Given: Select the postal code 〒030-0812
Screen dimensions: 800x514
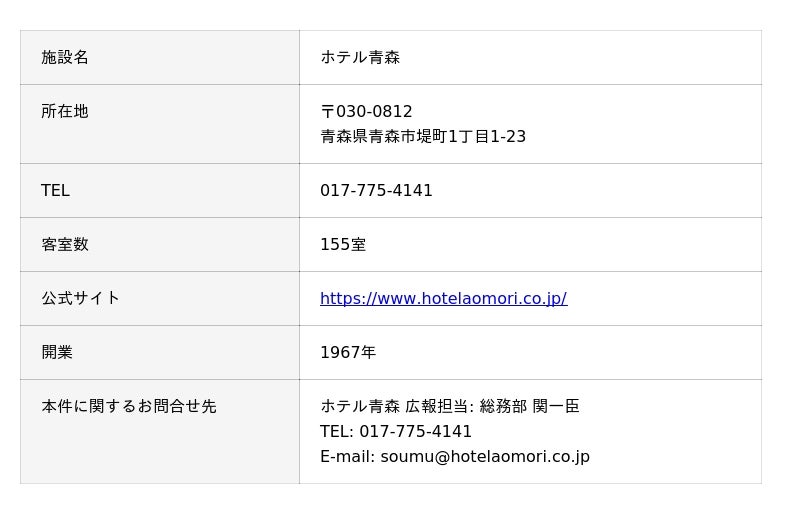Looking at the screenshot, I should coord(366,111).
